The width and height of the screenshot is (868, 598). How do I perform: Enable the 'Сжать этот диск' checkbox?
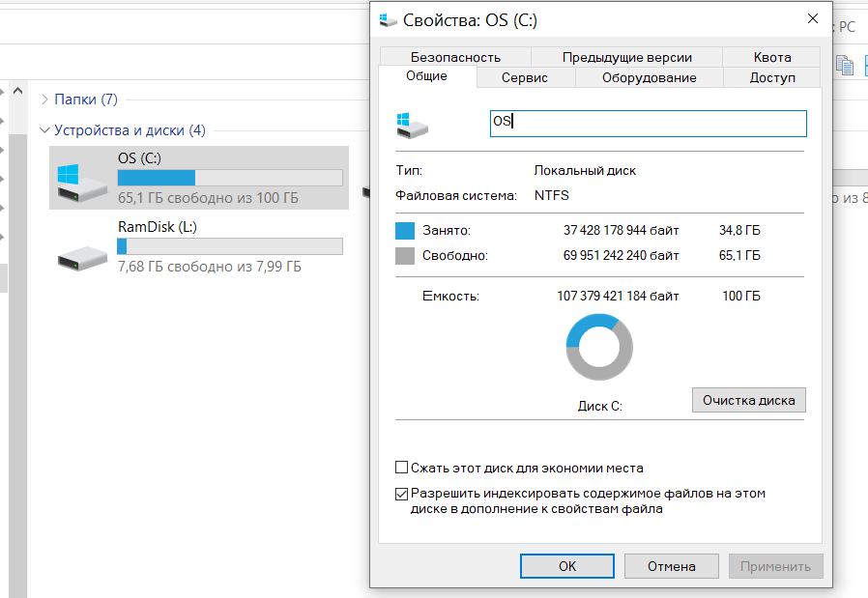[402, 468]
